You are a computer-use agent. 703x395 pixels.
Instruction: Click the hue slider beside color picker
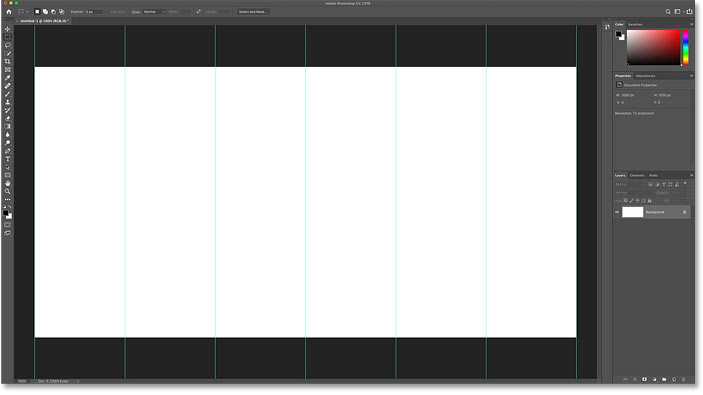(x=686, y=48)
